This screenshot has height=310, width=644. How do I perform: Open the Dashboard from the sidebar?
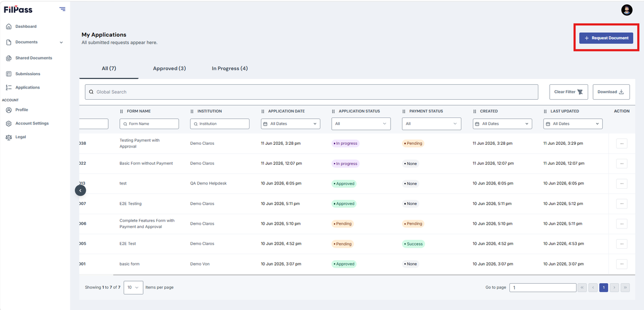(21, 26)
